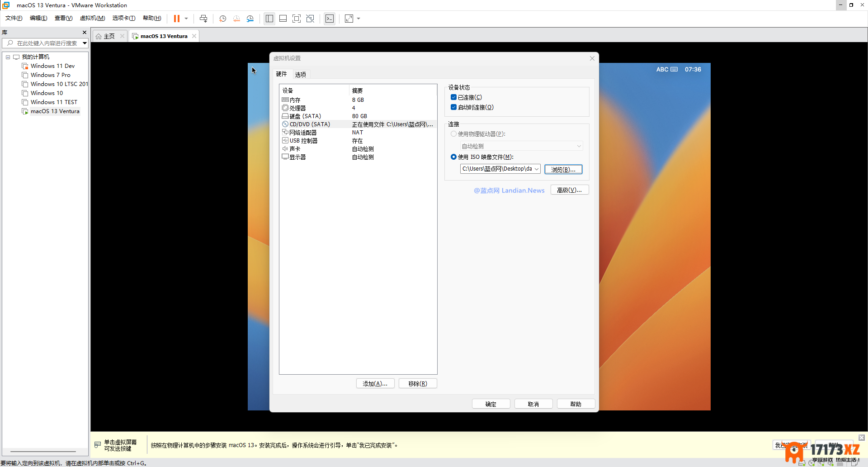
Task: Open the 虚拟机(M) menu
Action: point(92,18)
